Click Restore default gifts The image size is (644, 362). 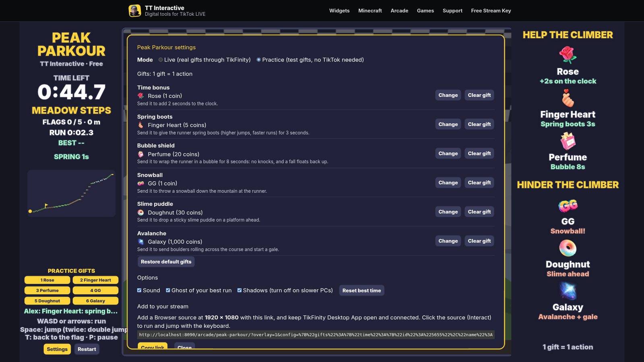166,262
